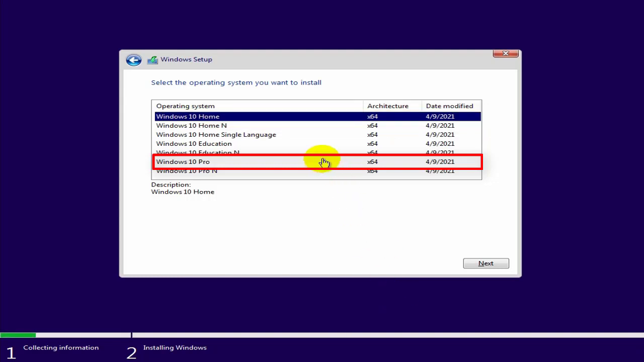644x362 pixels.
Task: Click the Windows 10 Home description text
Action: 182,192
